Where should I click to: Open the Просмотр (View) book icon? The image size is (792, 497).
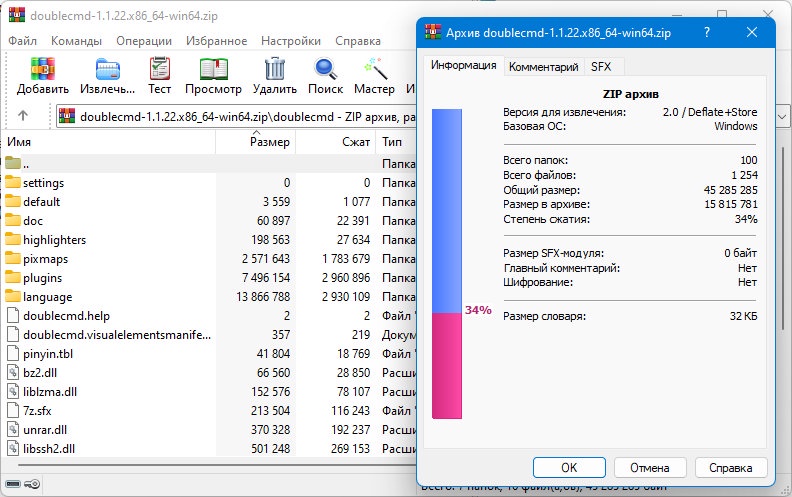(x=214, y=69)
